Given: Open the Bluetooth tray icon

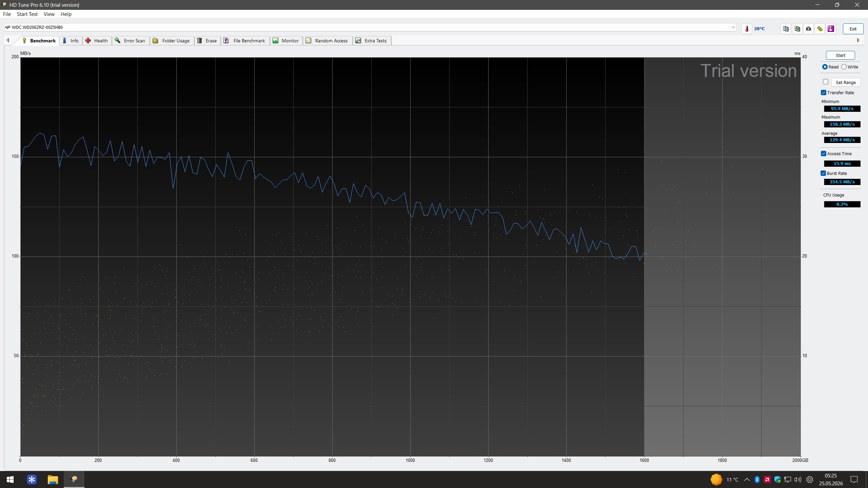Looking at the screenshot, I should [757, 480].
